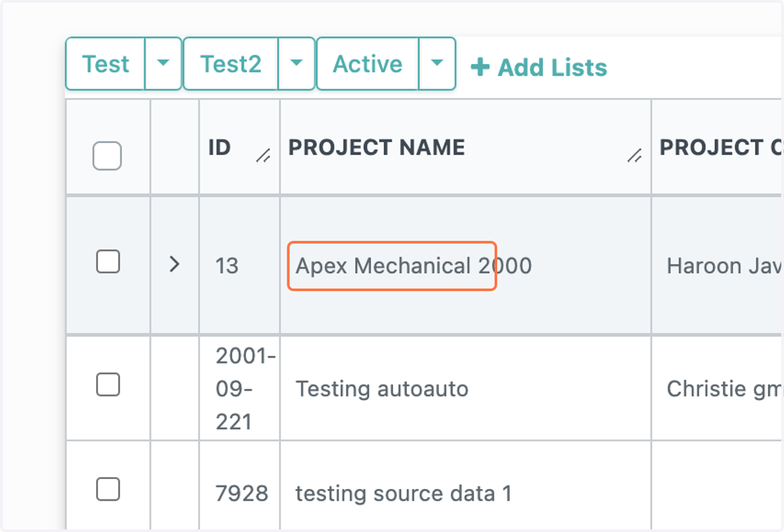Open the Test list dropdown arrow
The height and width of the screenshot is (532, 784).
[163, 64]
